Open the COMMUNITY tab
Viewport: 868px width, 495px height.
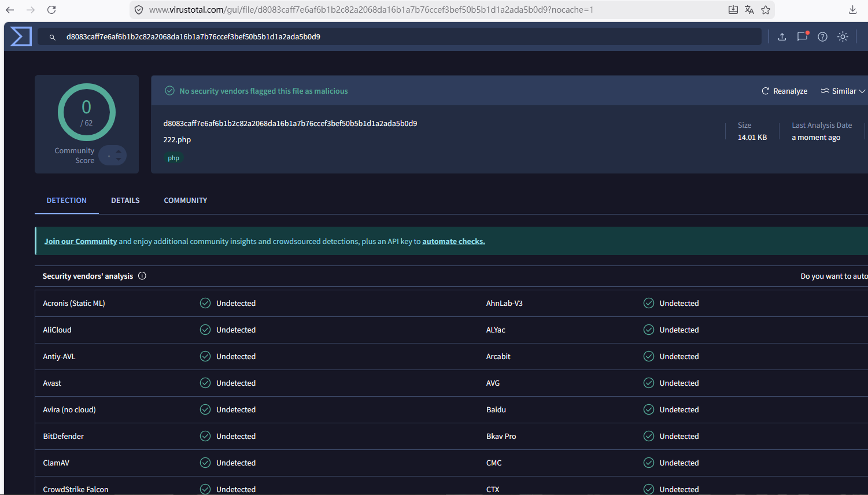point(186,200)
